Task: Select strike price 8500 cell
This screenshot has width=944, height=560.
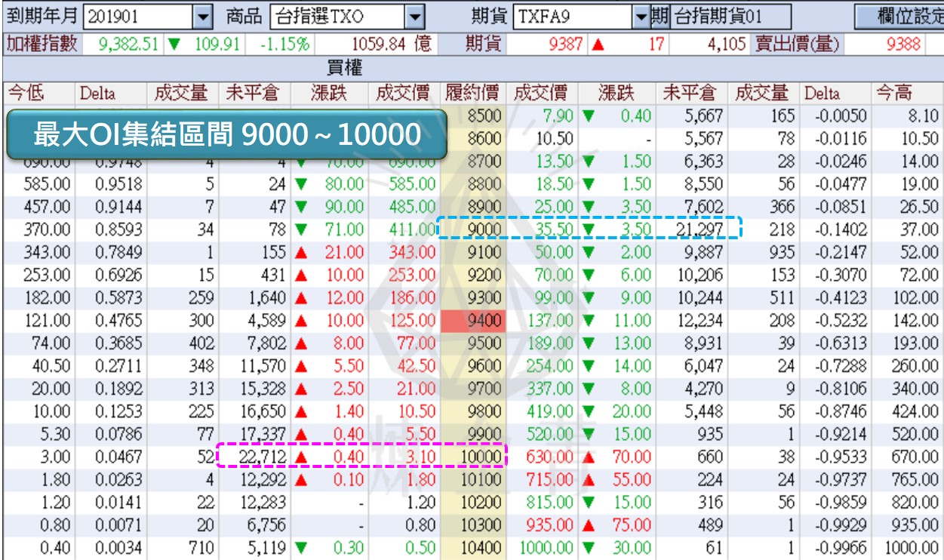Action: (473, 116)
